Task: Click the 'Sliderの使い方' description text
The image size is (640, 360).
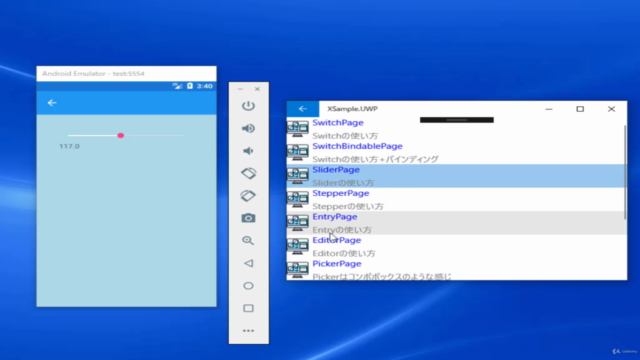Action: click(343, 182)
